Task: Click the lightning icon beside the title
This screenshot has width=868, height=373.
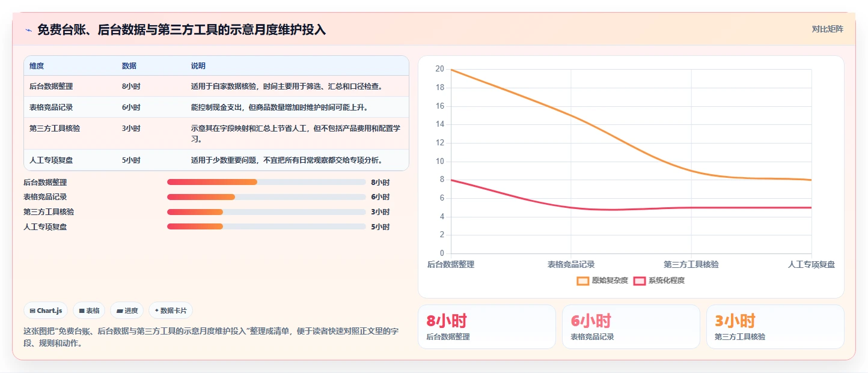Action: click(28, 30)
